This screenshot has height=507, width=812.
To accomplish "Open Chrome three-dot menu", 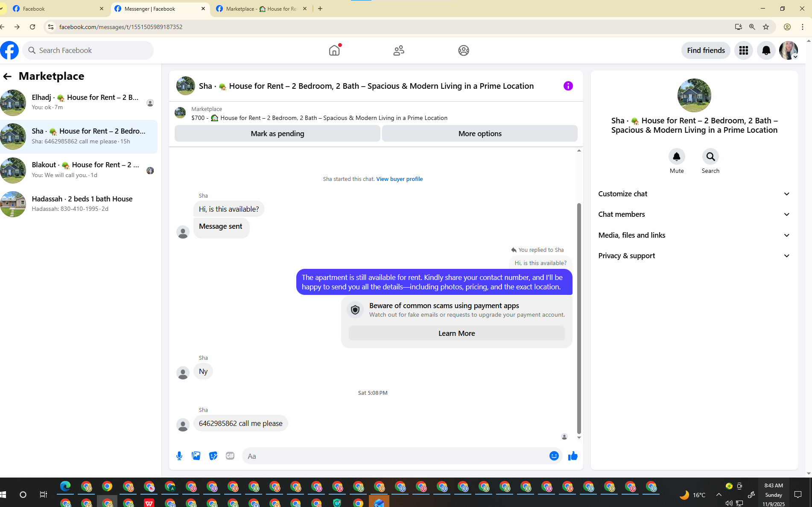I will (x=803, y=27).
